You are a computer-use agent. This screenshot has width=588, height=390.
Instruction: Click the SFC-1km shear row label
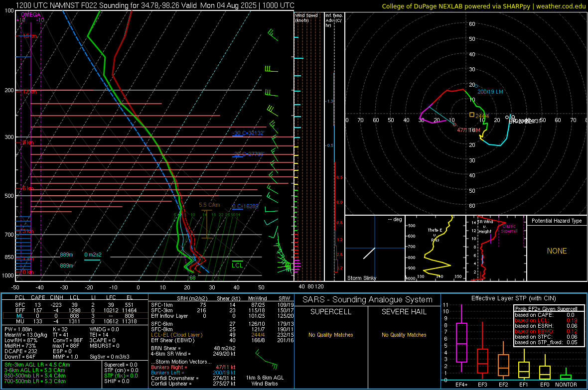[162, 305]
